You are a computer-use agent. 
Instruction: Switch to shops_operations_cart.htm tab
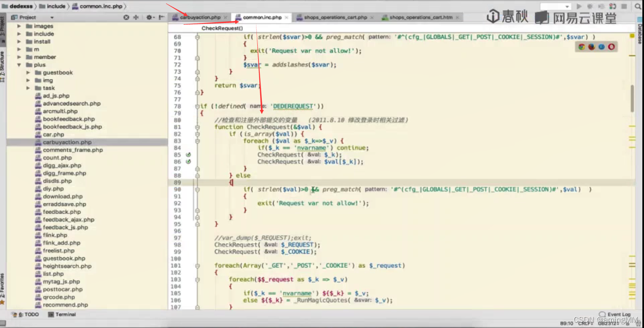[420, 17]
